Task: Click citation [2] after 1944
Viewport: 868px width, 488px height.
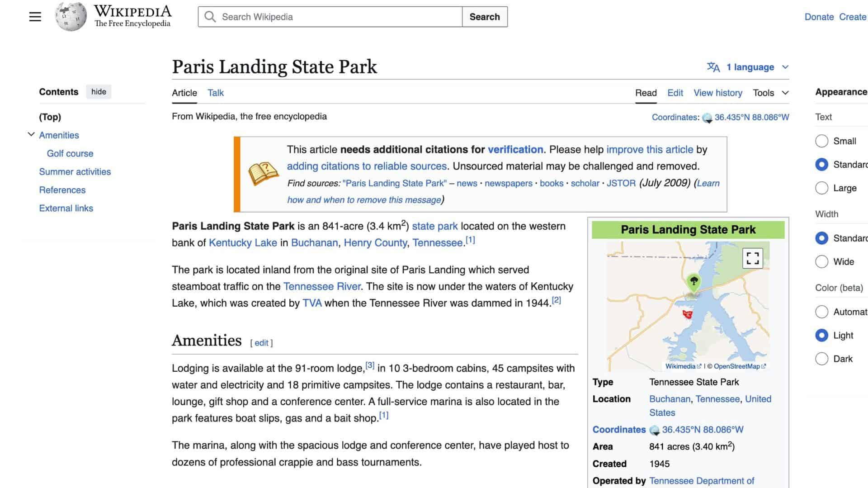Action: 556,300
